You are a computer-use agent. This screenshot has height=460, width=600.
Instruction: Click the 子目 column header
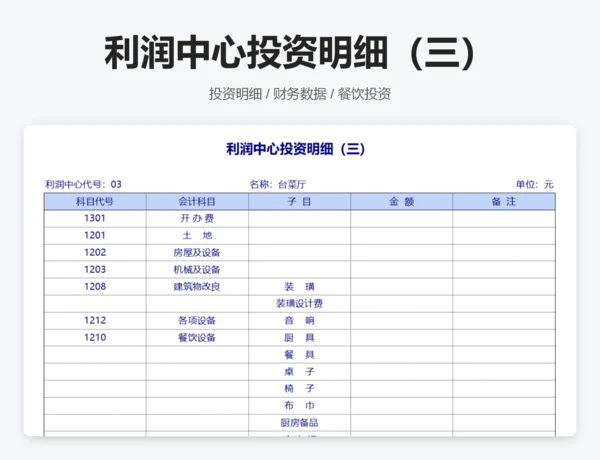coord(299,202)
